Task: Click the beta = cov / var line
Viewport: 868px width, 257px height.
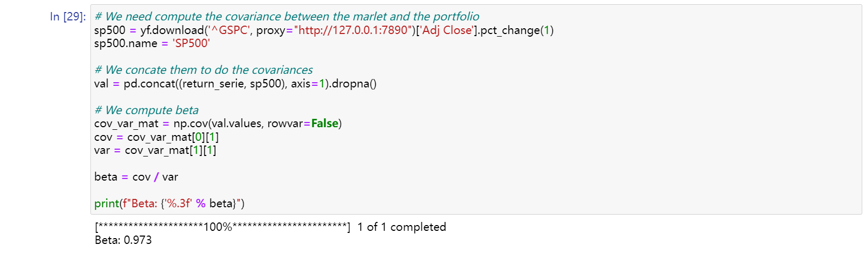Action: pos(136,177)
